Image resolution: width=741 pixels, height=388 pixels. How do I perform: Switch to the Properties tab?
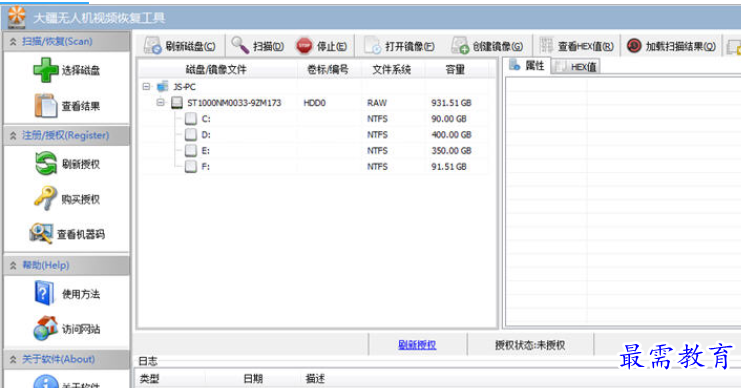(x=526, y=66)
